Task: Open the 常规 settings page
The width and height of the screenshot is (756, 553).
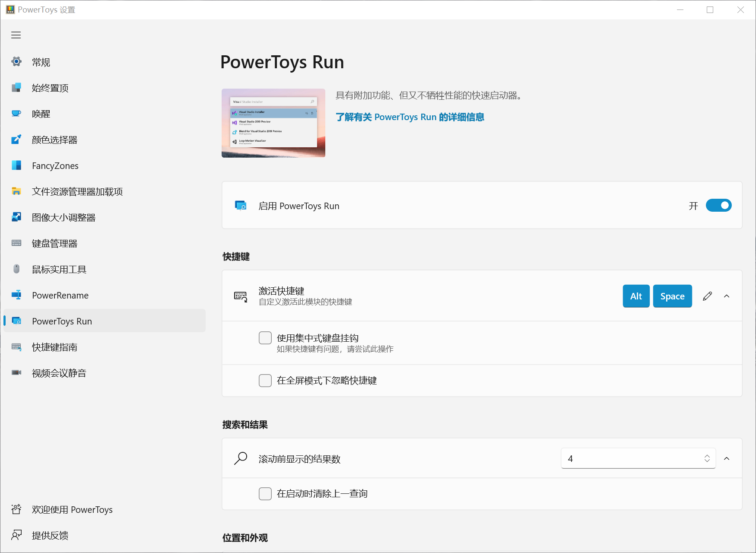Action: click(x=105, y=62)
